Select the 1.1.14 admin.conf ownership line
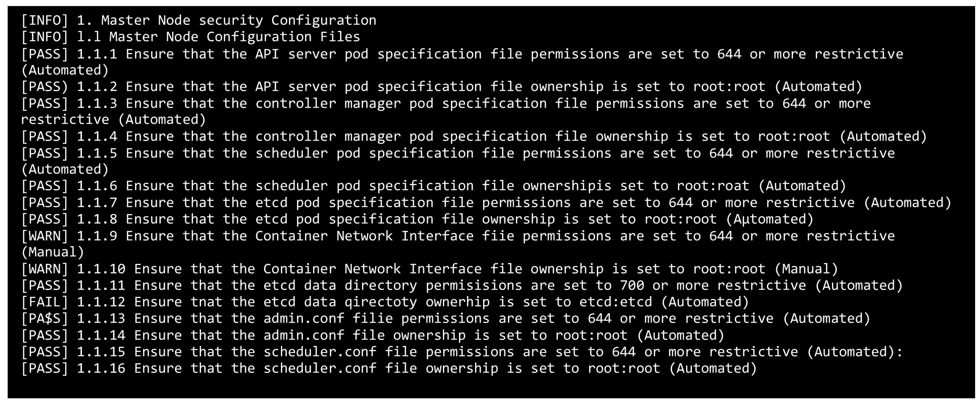980x404 pixels. point(372,335)
